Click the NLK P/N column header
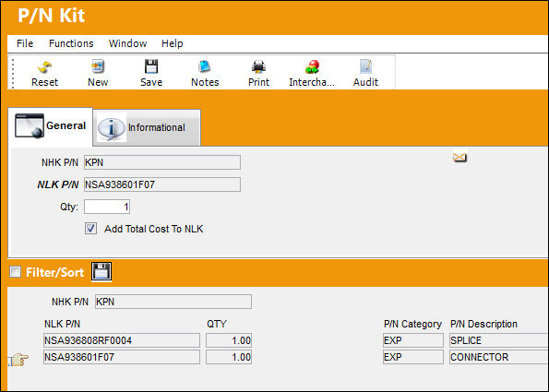Screen dimensions: 549x392 pos(63,324)
